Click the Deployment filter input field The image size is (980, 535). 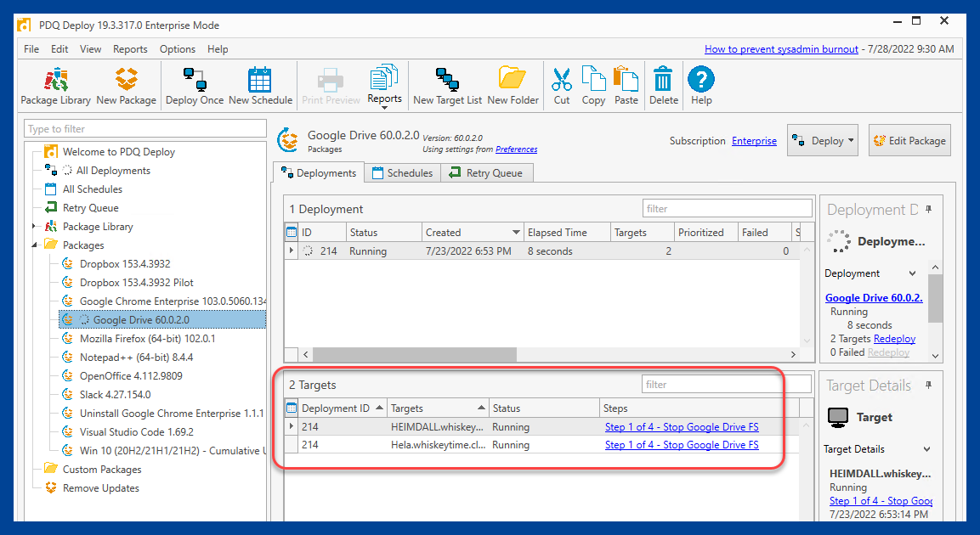point(728,209)
